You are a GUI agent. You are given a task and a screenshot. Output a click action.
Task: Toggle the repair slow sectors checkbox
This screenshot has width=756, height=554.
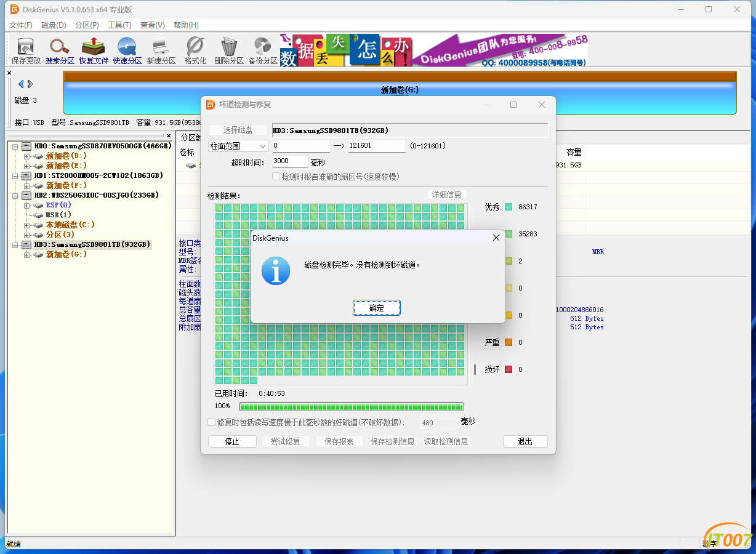pos(212,422)
